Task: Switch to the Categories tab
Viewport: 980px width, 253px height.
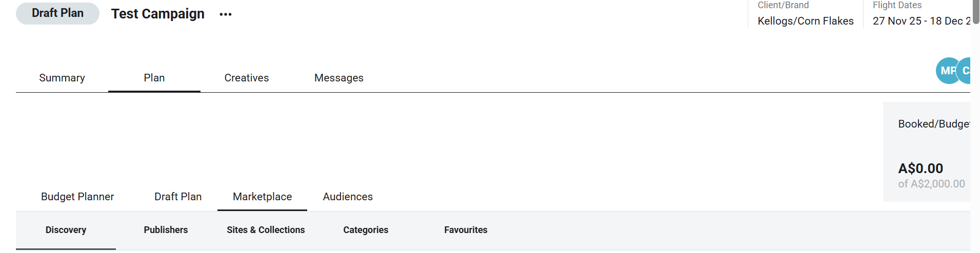Action: [366, 230]
